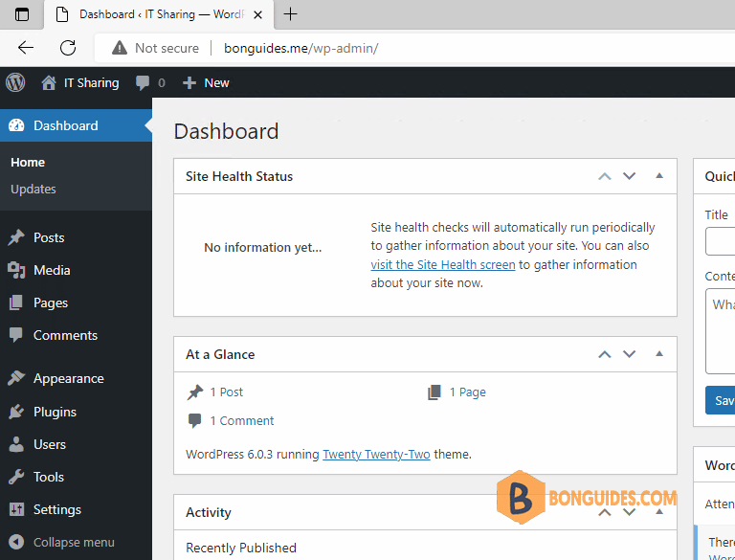Viewport: 735px width, 560px height.
Task: Open the 1 Comment link
Action: coord(242,420)
